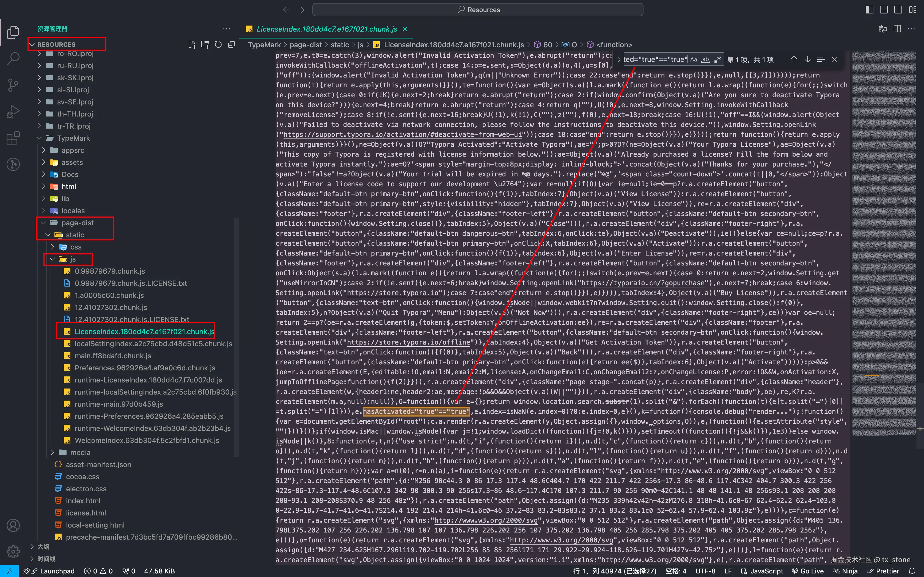Refresh the explorer file tree
This screenshot has width=924, height=577.
click(x=218, y=45)
